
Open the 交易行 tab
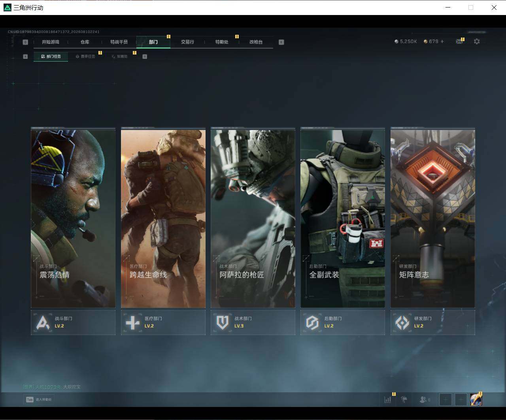coord(187,42)
